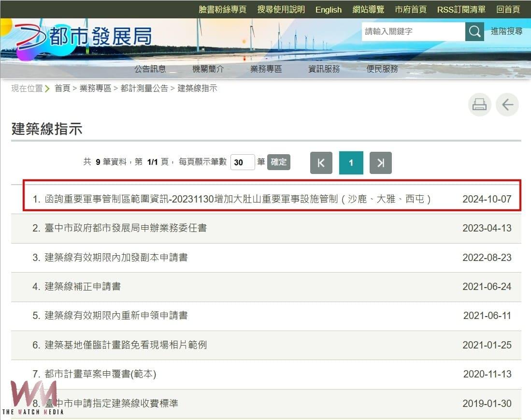The image size is (531, 420).
Task: Go to last page pagination icon
Action: pos(381,163)
